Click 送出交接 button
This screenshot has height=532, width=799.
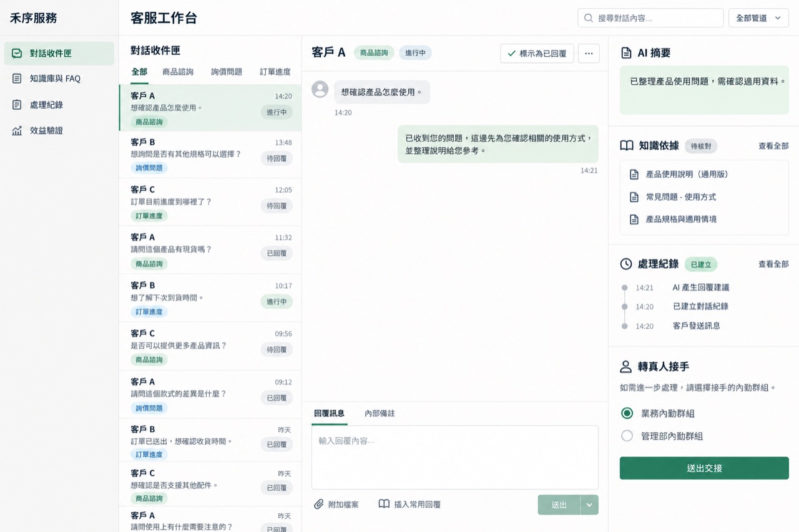(x=704, y=468)
